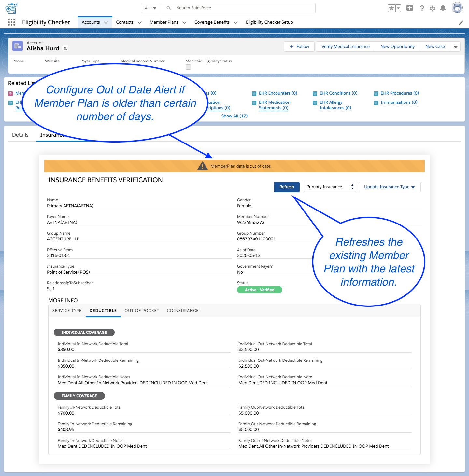The width and height of the screenshot is (469, 476).
Task: Click the account hierarchy icon beside Alisha Hurd
Action: pyautogui.click(x=65, y=48)
